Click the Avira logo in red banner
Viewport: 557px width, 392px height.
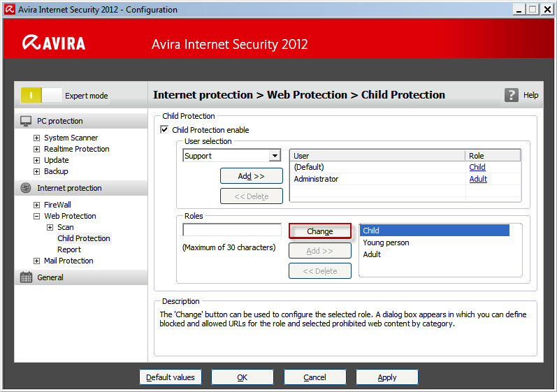click(x=54, y=43)
